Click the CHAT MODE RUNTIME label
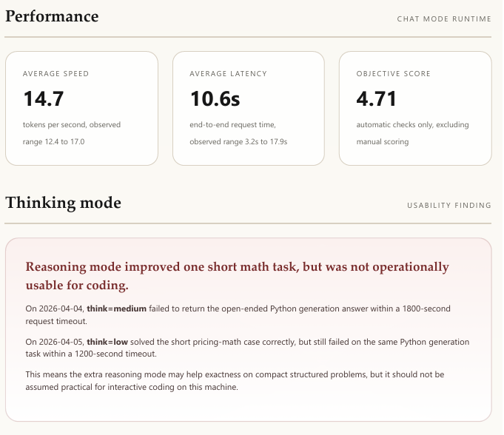Image resolution: width=504 pixels, height=435 pixels. point(444,18)
